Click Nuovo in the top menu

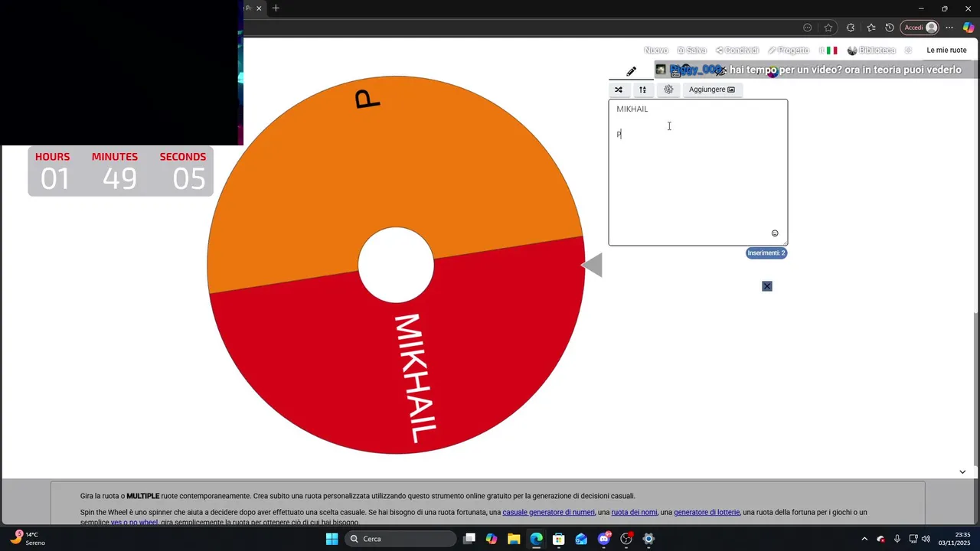[x=655, y=51]
